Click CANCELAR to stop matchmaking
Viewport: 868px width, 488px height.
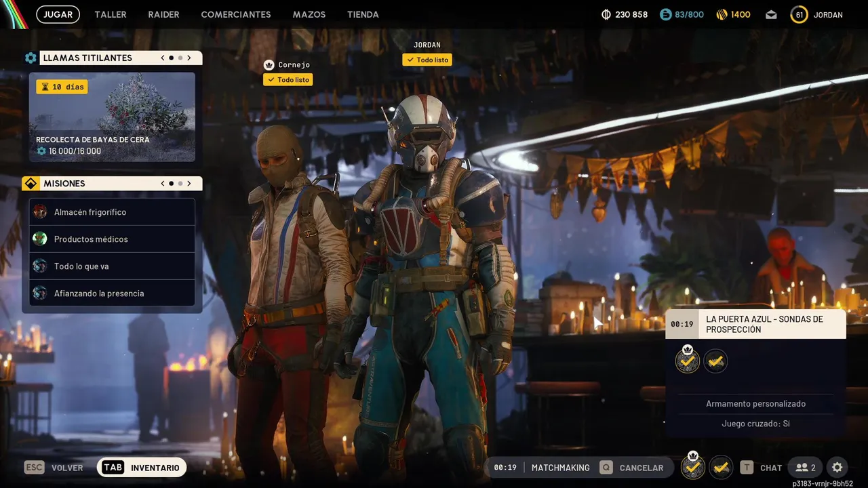pos(642,468)
